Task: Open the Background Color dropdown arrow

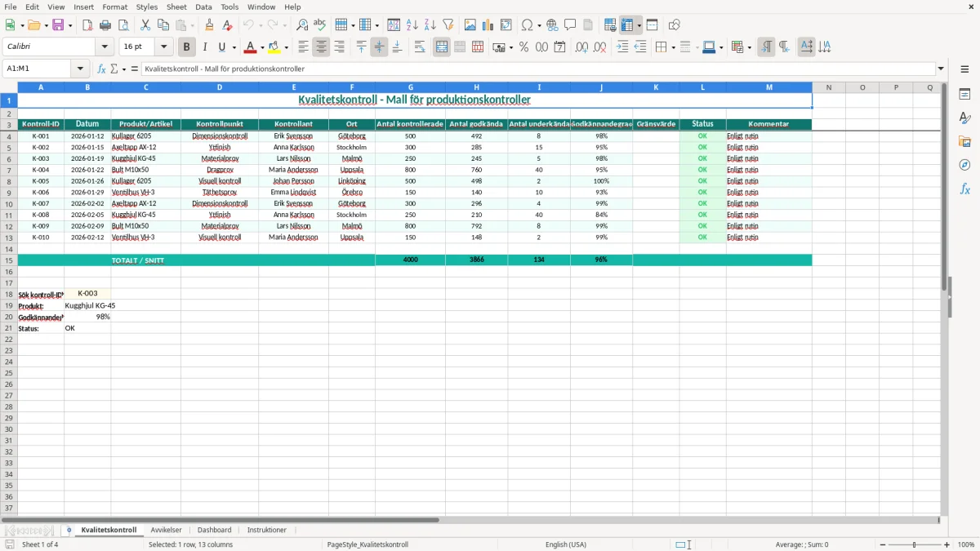Action: [286, 47]
